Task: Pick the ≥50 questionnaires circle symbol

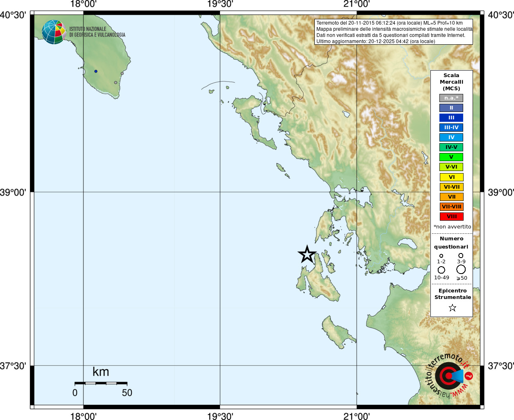Action: 461,269
